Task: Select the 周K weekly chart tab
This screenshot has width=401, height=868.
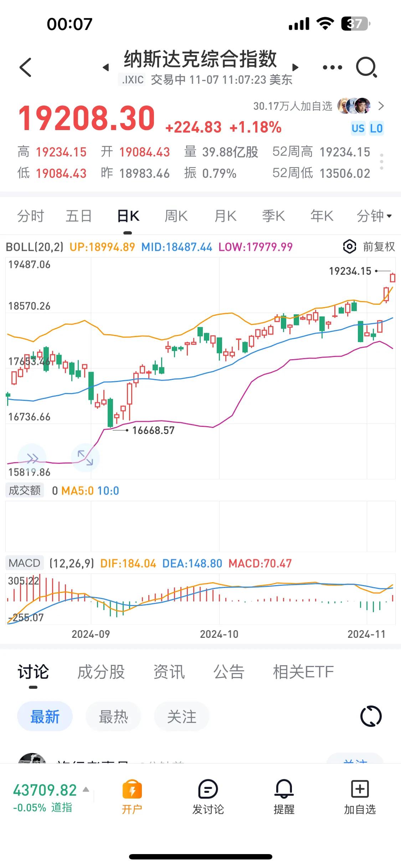Action: click(x=176, y=216)
